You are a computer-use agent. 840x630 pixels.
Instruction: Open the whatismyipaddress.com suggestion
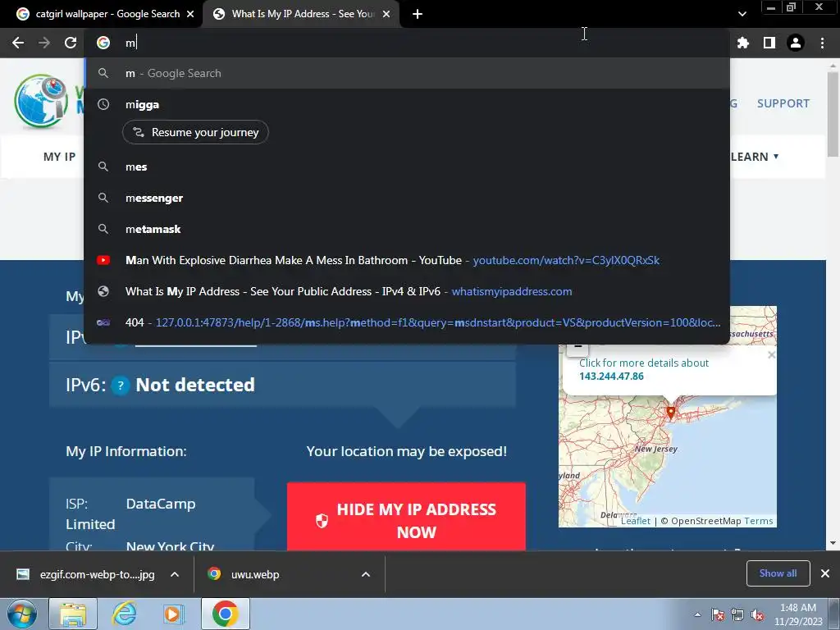pos(407,291)
